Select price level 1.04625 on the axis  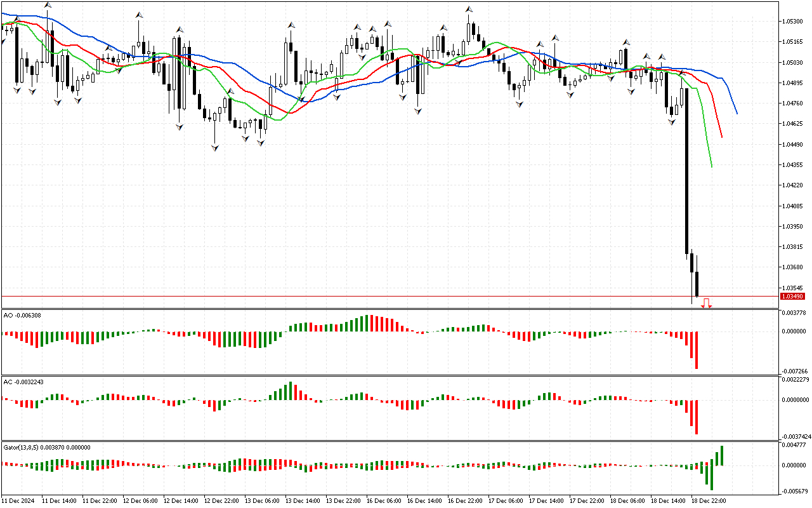[794, 124]
